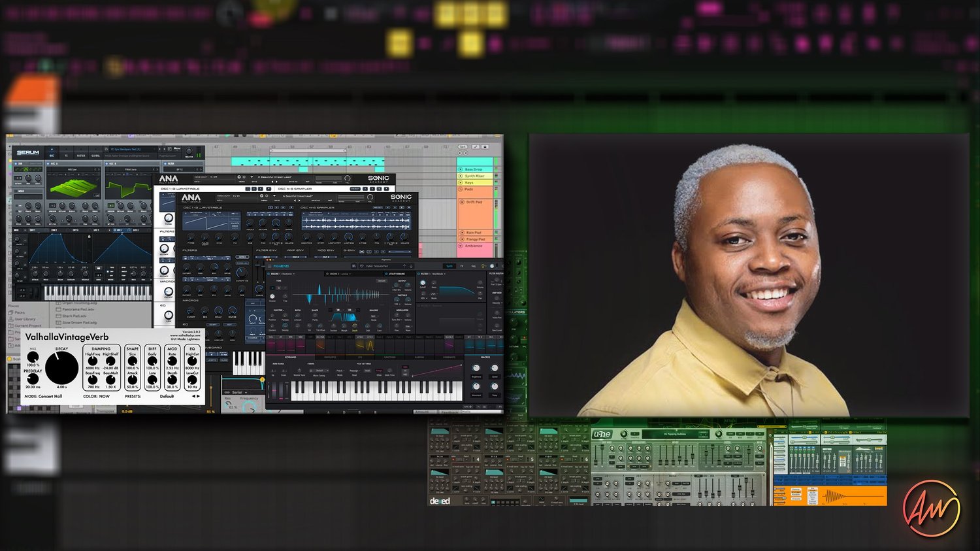Click the Pigments on-screen piano keyboard
The width and height of the screenshot is (980, 551).
(376, 390)
